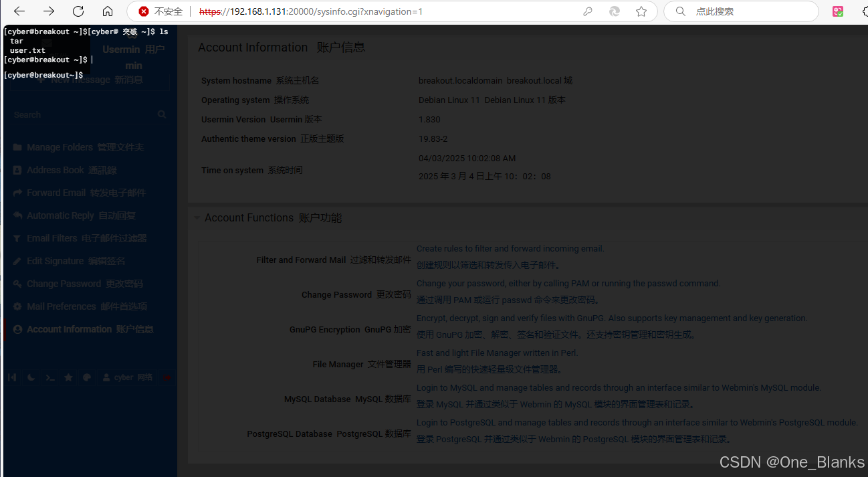Click the Address Book contacts icon

pos(17,170)
